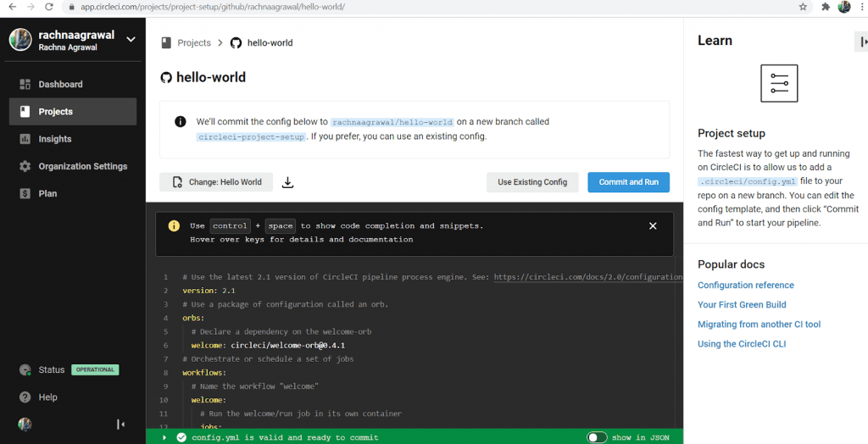Collapse the left sidebar navigation
The height and width of the screenshot is (444, 868).
coord(121,425)
